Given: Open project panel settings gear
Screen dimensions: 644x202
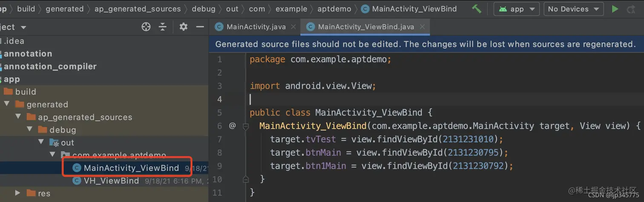Looking at the screenshot, I should (x=183, y=27).
